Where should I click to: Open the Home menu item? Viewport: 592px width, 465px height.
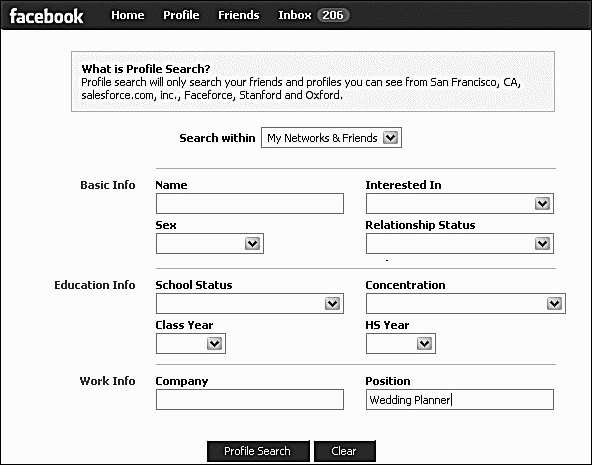point(128,15)
